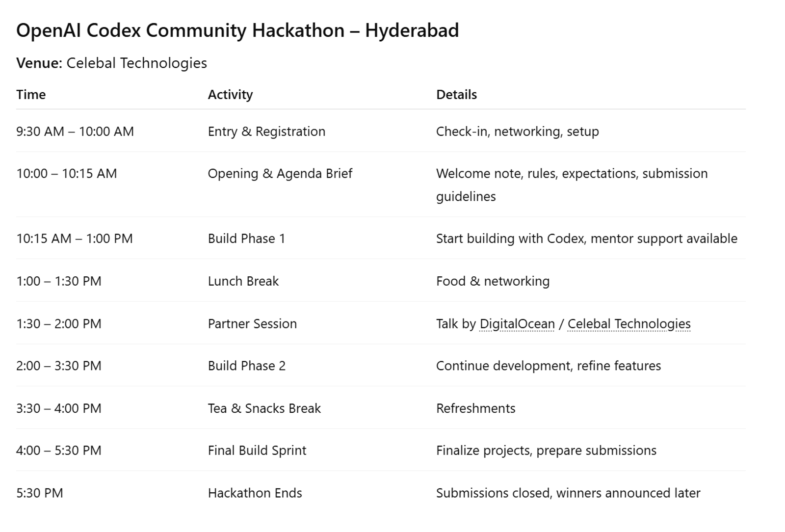Select the Hackathon Ends activity cell

255,493
